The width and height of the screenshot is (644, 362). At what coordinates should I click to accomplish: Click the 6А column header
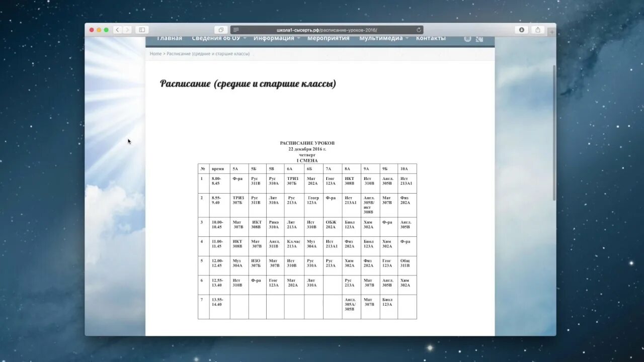coord(294,169)
